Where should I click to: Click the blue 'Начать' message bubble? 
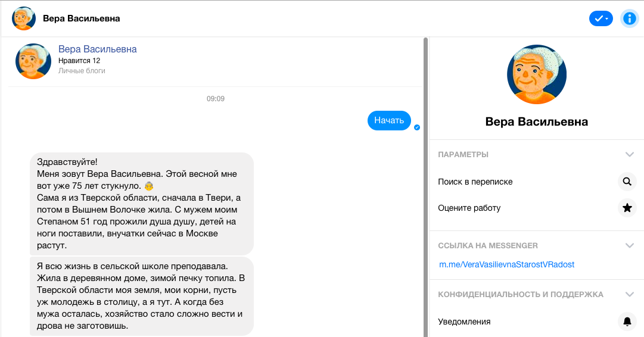[x=388, y=120]
